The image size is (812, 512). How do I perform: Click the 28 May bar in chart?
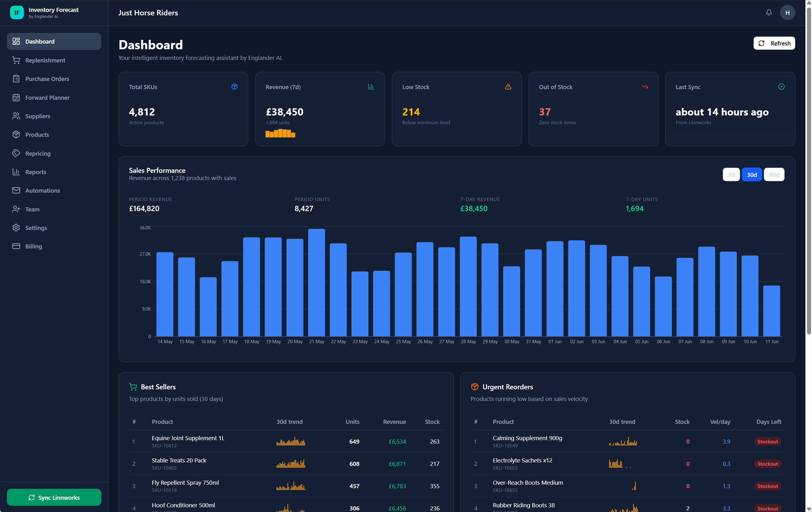pyautogui.click(x=468, y=286)
